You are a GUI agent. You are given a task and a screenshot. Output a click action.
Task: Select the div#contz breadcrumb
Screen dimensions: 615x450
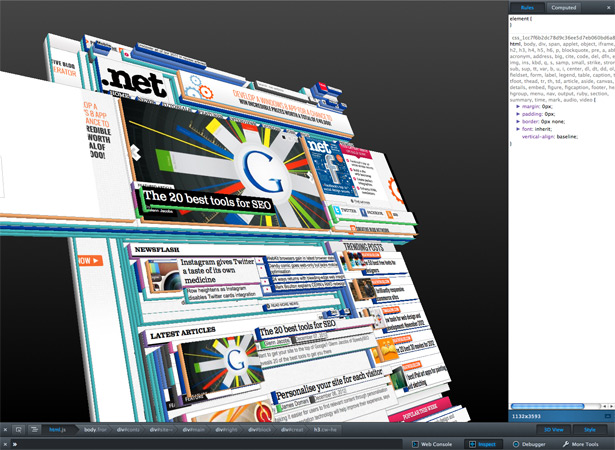click(128, 430)
